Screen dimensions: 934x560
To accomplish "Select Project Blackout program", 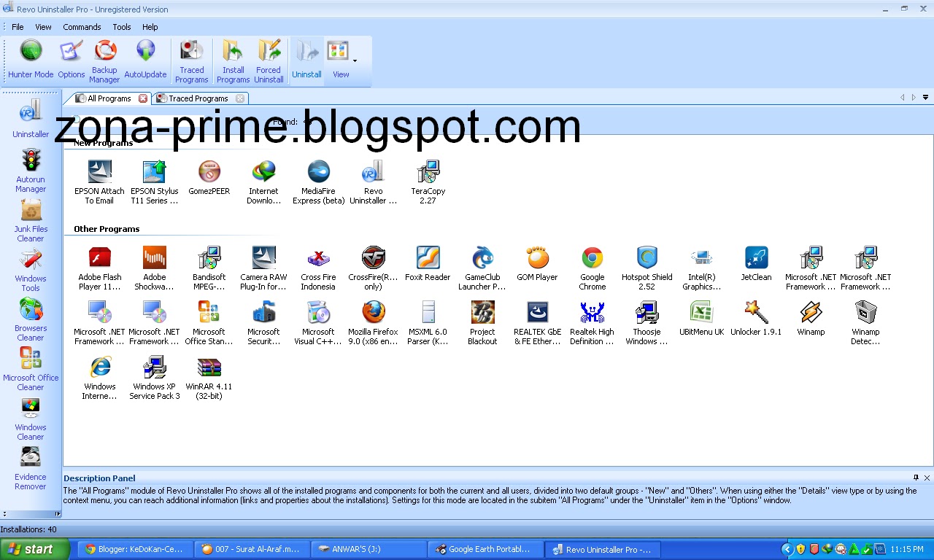I will coord(482,323).
